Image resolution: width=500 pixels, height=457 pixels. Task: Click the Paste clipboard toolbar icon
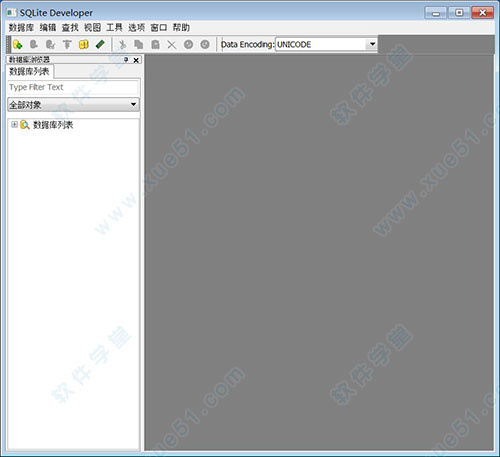(x=155, y=44)
